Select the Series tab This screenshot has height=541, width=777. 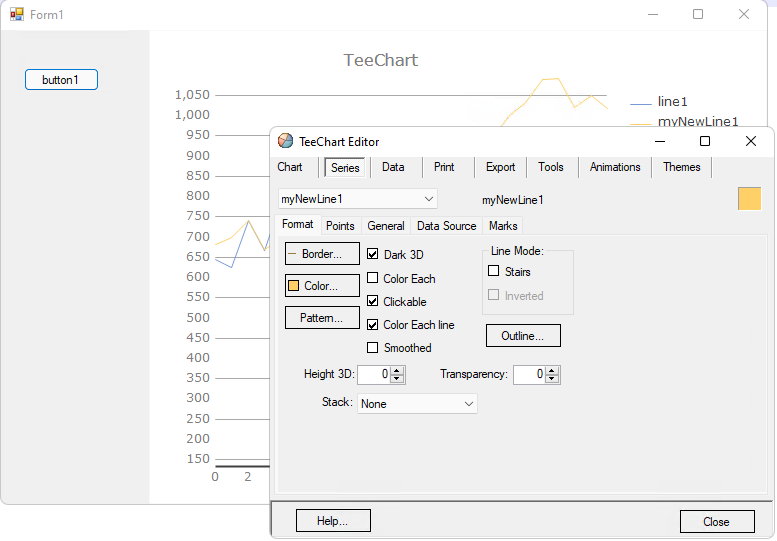pyautogui.click(x=345, y=167)
